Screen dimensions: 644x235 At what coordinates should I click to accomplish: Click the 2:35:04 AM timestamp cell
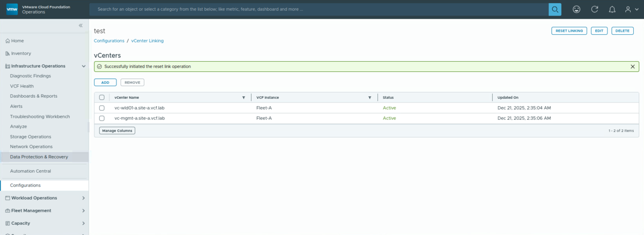click(x=524, y=108)
